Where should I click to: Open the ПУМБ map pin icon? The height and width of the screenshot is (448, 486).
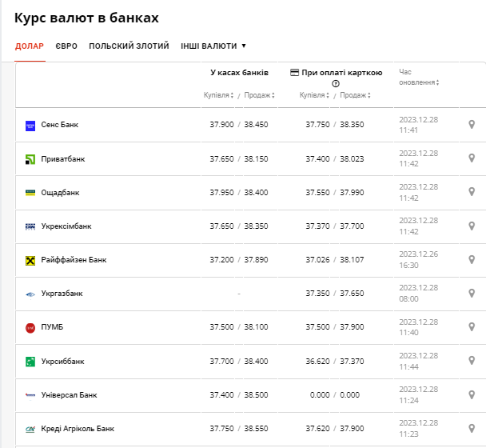(x=472, y=327)
